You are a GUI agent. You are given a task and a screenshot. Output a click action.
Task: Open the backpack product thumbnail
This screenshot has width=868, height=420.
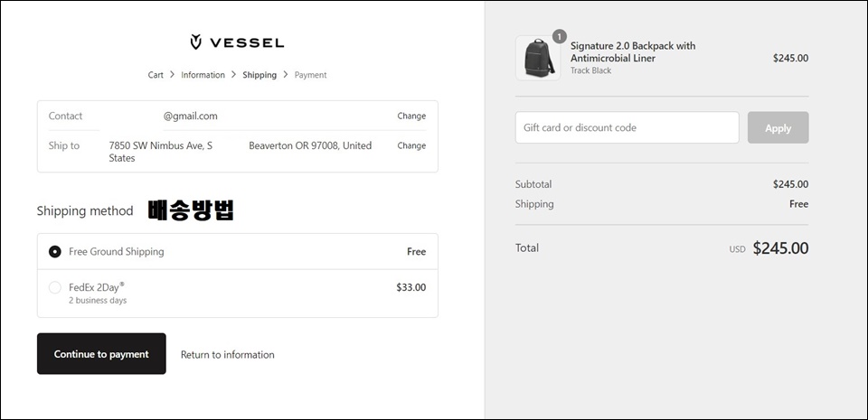[537, 58]
